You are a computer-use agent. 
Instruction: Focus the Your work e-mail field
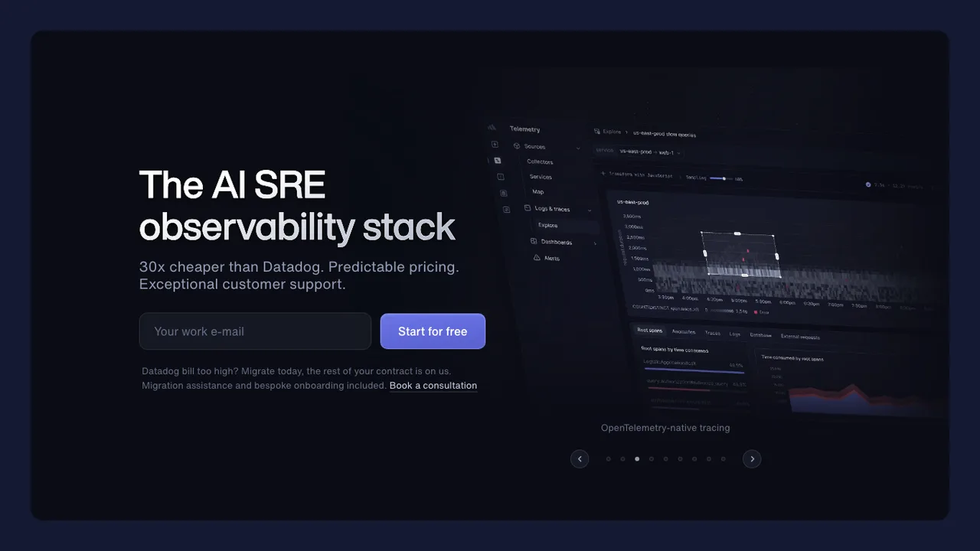pos(255,331)
